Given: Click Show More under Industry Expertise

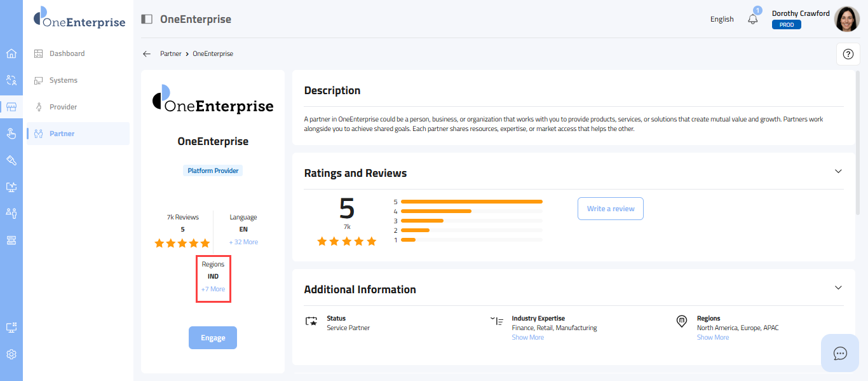Looking at the screenshot, I should point(527,337).
